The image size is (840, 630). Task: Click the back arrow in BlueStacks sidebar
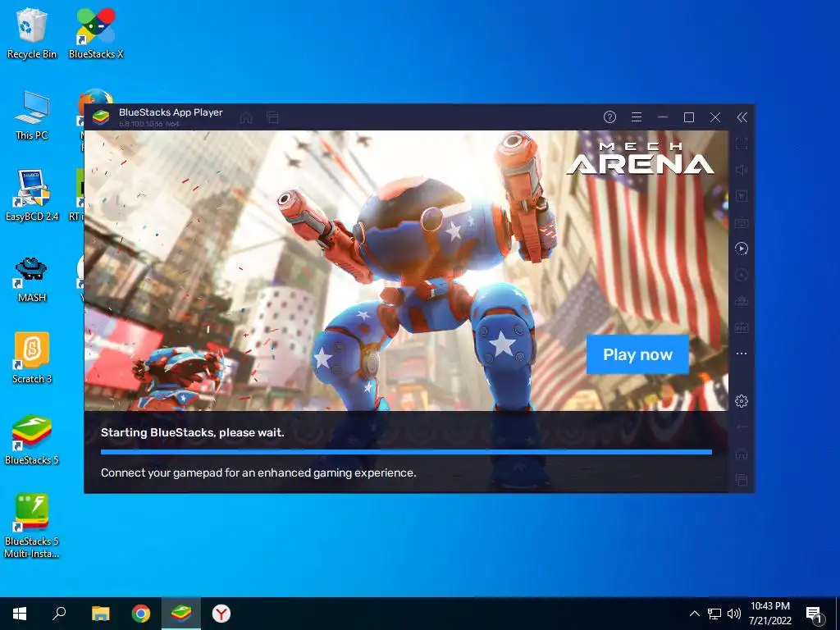point(742,427)
